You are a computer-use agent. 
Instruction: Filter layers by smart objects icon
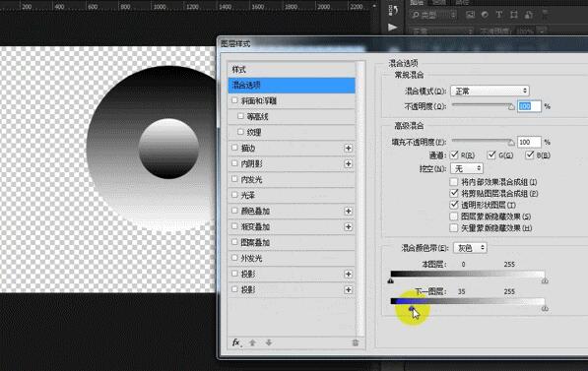click(x=529, y=15)
